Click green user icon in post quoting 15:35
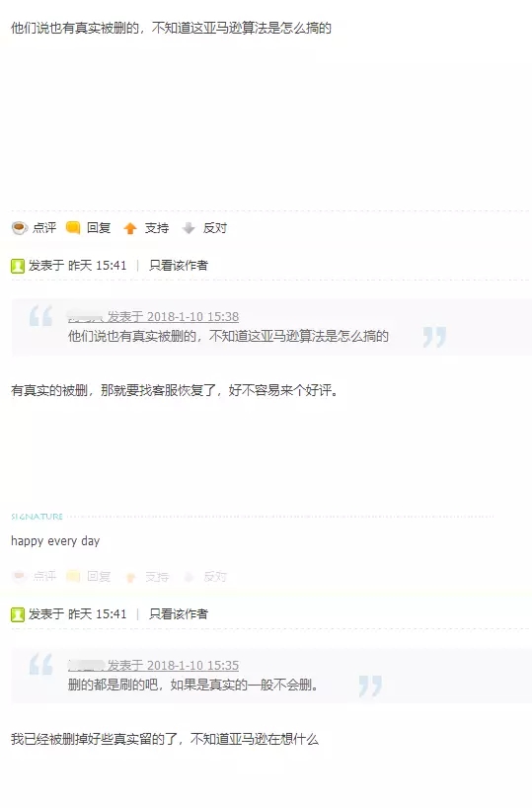Screen dimensions: 532x808 [18, 614]
